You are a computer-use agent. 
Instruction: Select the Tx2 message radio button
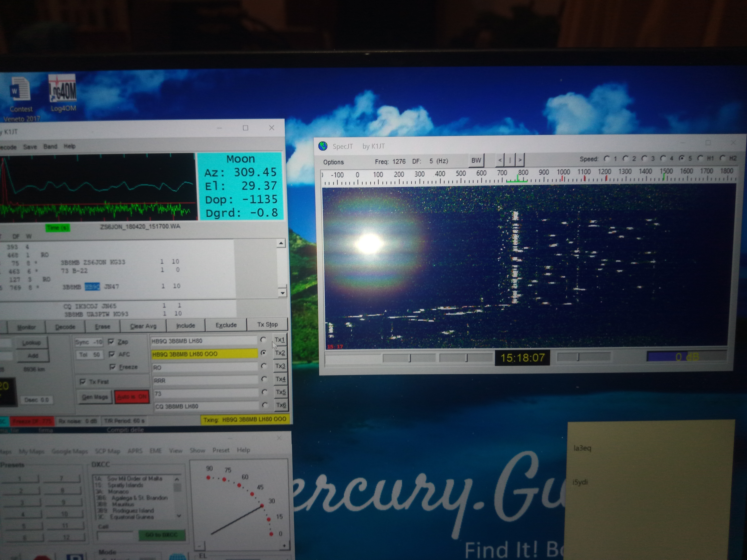[x=263, y=353]
